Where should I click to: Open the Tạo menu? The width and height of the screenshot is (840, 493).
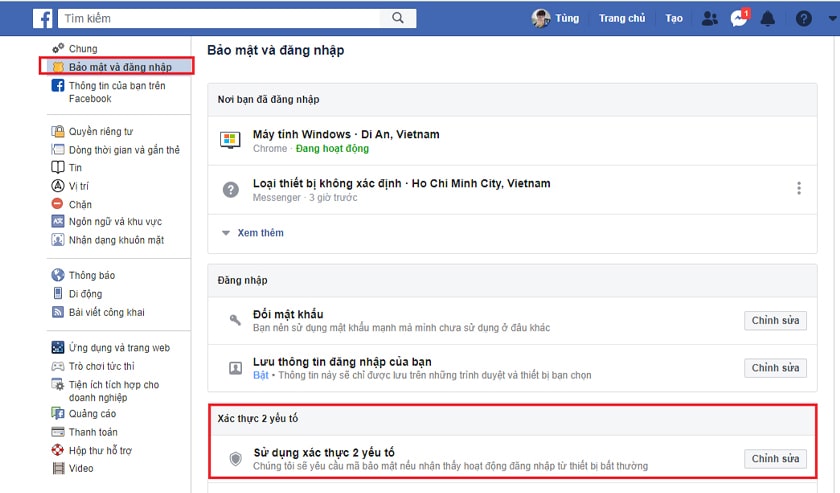click(674, 18)
